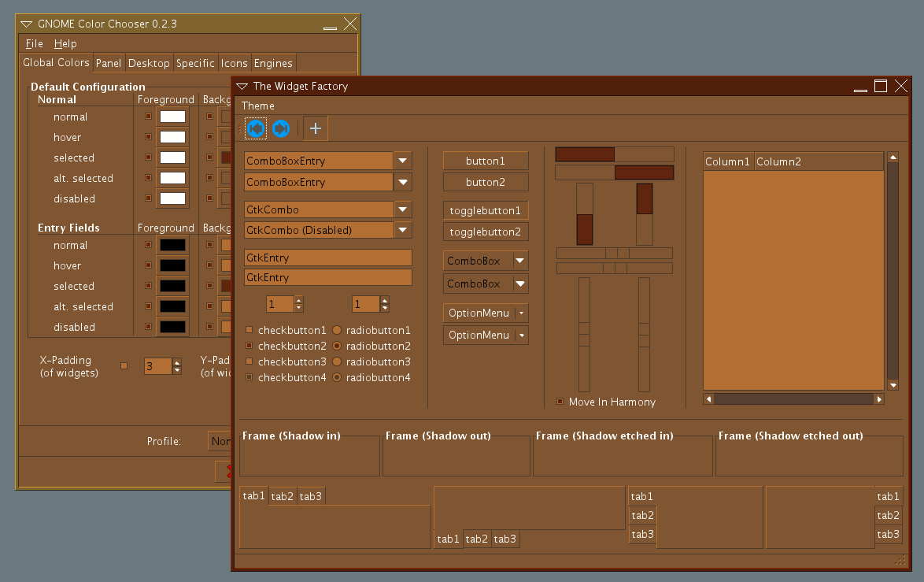Open the lower OptionMenu
Viewport: 924px width, 582px height.
click(x=486, y=335)
